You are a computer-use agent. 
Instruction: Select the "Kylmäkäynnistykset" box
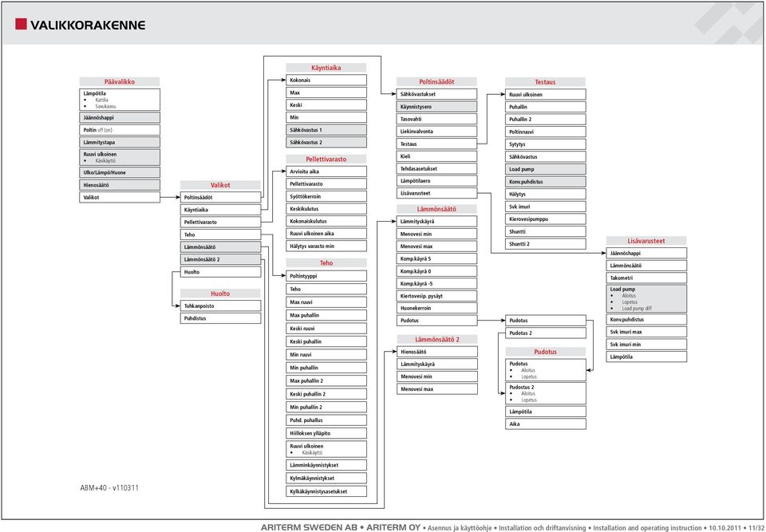[x=326, y=479]
